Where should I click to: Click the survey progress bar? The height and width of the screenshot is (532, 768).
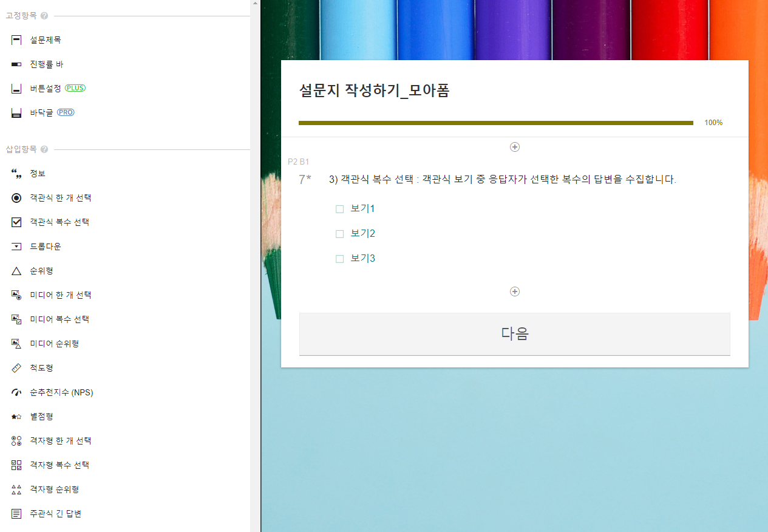(x=496, y=123)
